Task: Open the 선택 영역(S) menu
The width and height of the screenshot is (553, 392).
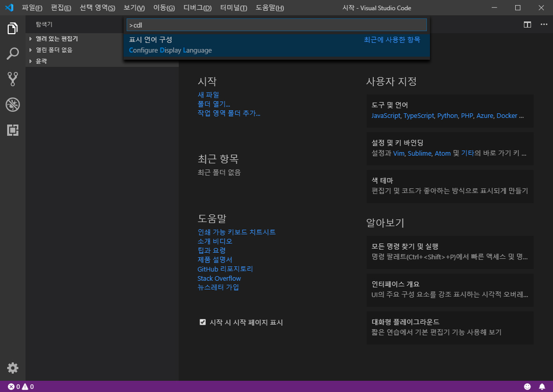Action: [98, 8]
